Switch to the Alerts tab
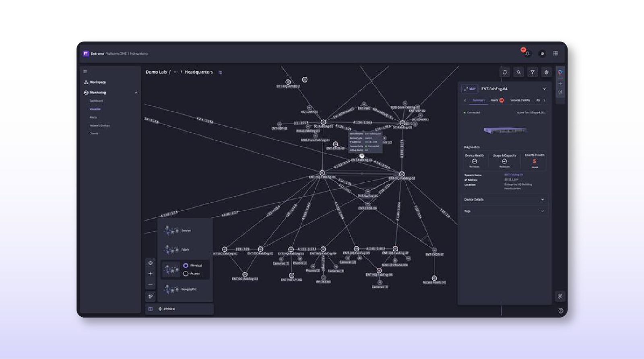This screenshot has width=644, height=359. coord(497,100)
